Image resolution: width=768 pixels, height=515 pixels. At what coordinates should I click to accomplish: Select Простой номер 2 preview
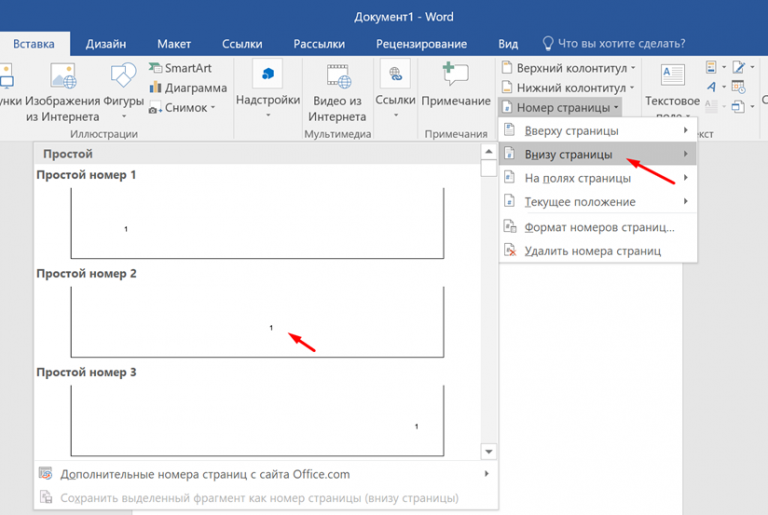[x=257, y=322]
